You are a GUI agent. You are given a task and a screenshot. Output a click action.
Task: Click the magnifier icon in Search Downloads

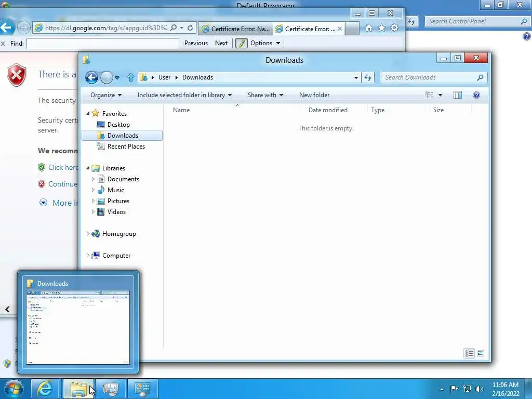pyautogui.click(x=480, y=78)
